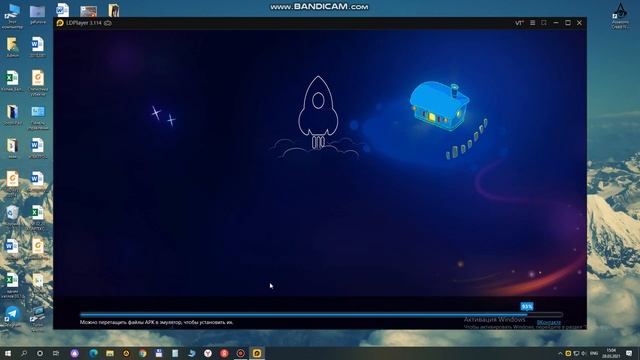Open the LDPlayer hamburger menu
Image resolution: width=640 pixels, height=360 pixels.
coord(532,23)
